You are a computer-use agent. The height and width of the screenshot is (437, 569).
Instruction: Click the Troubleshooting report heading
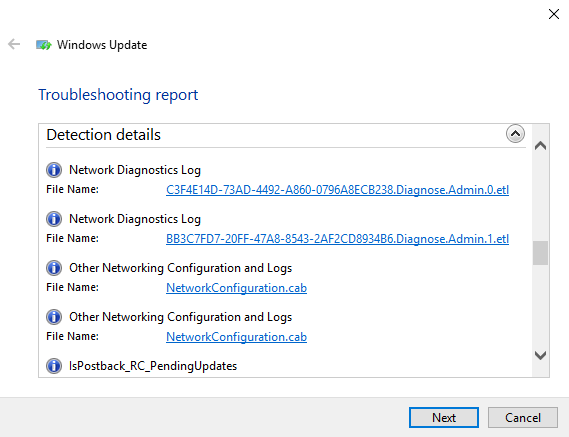click(x=118, y=95)
